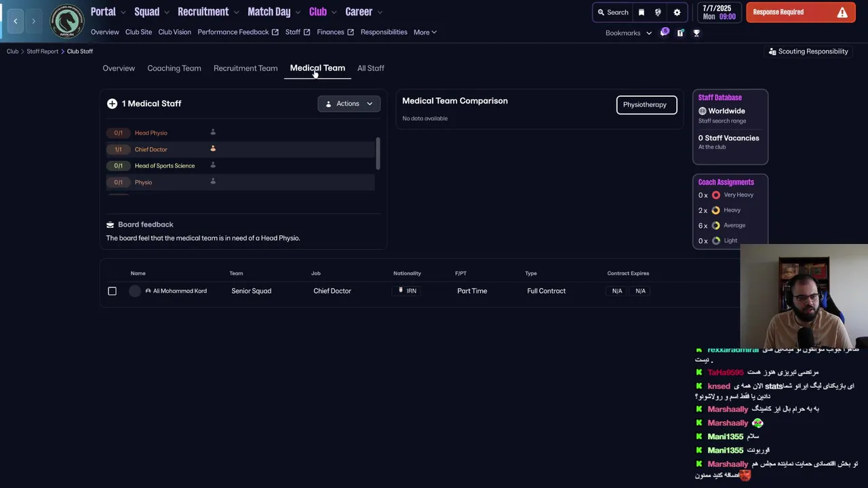Screen dimensions: 868x488
Task: Click the globe icon beside bookmark
Action: (x=658, y=12)
